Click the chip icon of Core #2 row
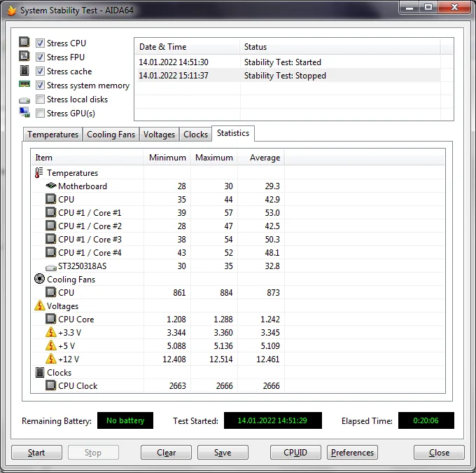The height and width of the screenshot is (473, 476). click(x=50, y=226)
